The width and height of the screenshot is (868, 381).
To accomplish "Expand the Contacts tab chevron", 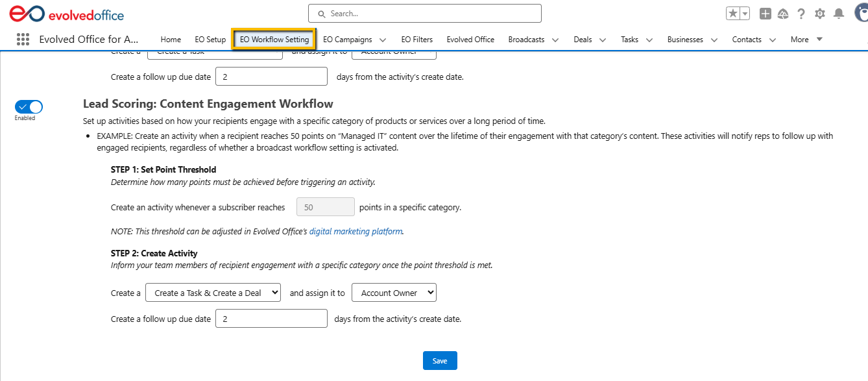I will (773, 40).
